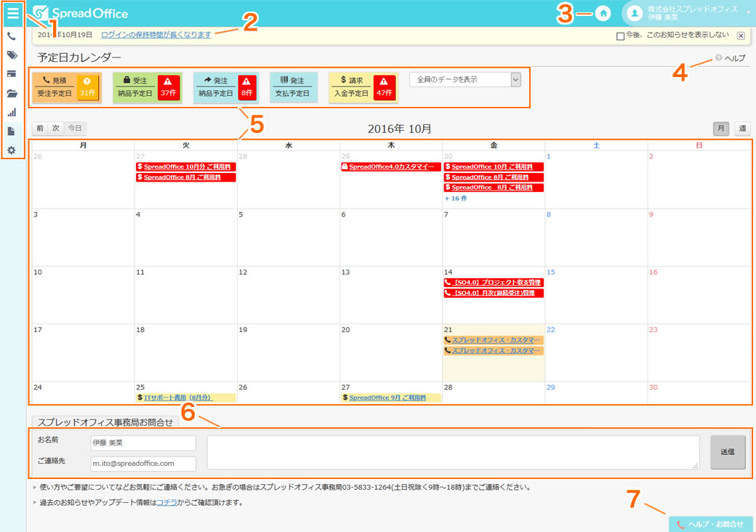This screenshot has height=532, width=756.
Task: Expand the account menu arrow beside 株式会社スプレッドオフィス
Action: (x=748, y=14)
